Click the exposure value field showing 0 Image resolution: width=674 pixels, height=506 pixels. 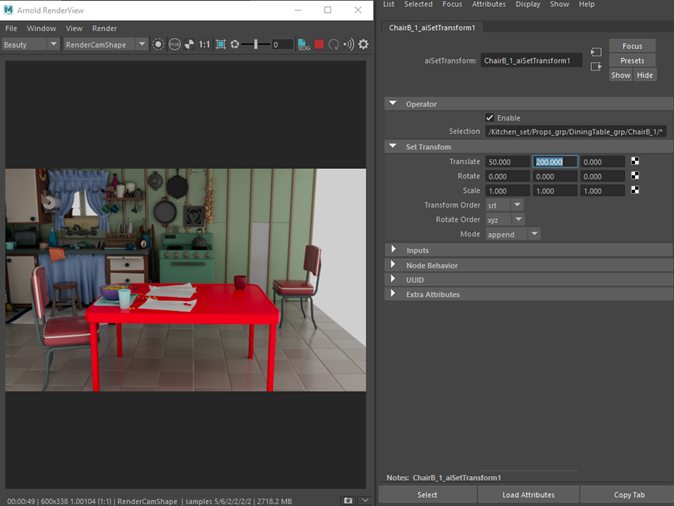[x=282, y=44]
